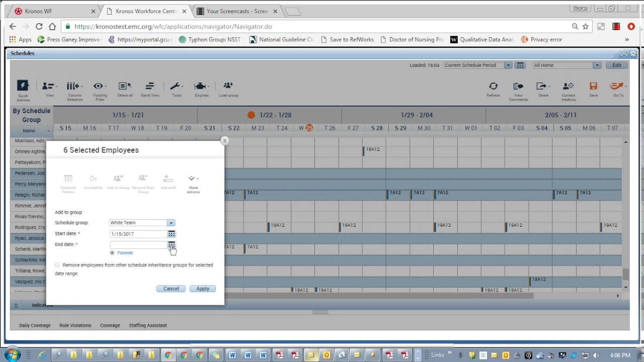
Task: Click the Remove from Group icon
Action: 143,179
